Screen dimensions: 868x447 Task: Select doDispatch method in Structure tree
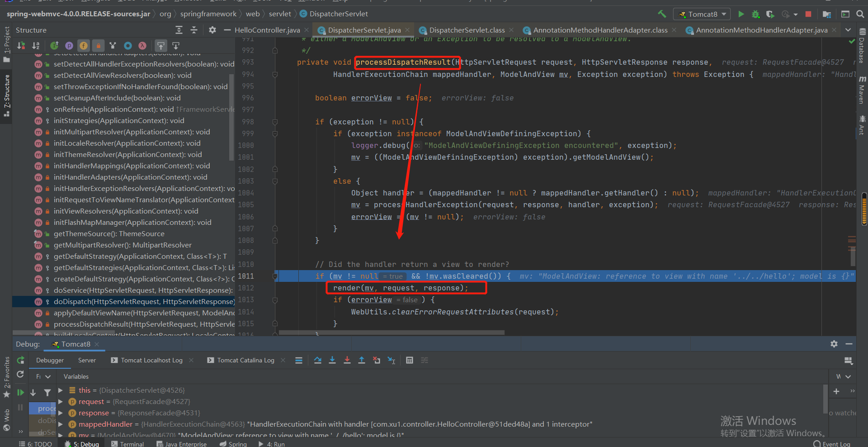pyautogui.click(x=123, y=301)
